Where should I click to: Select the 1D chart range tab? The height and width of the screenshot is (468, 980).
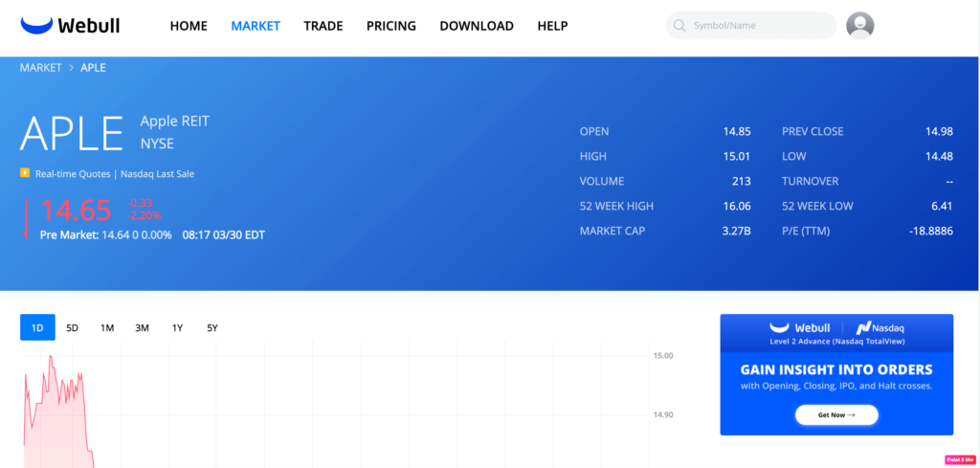pos(37,327)
